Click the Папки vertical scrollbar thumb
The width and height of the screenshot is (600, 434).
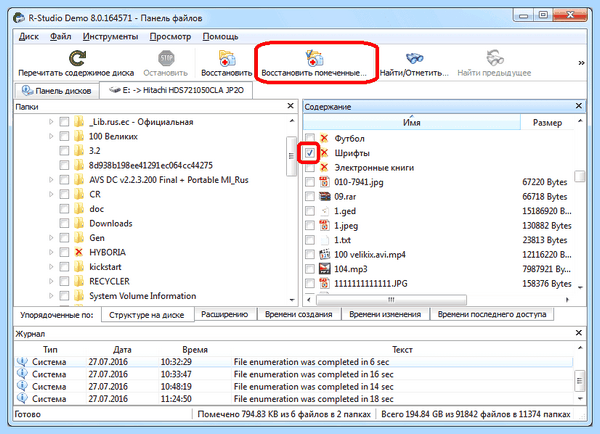tap(291, 156)
